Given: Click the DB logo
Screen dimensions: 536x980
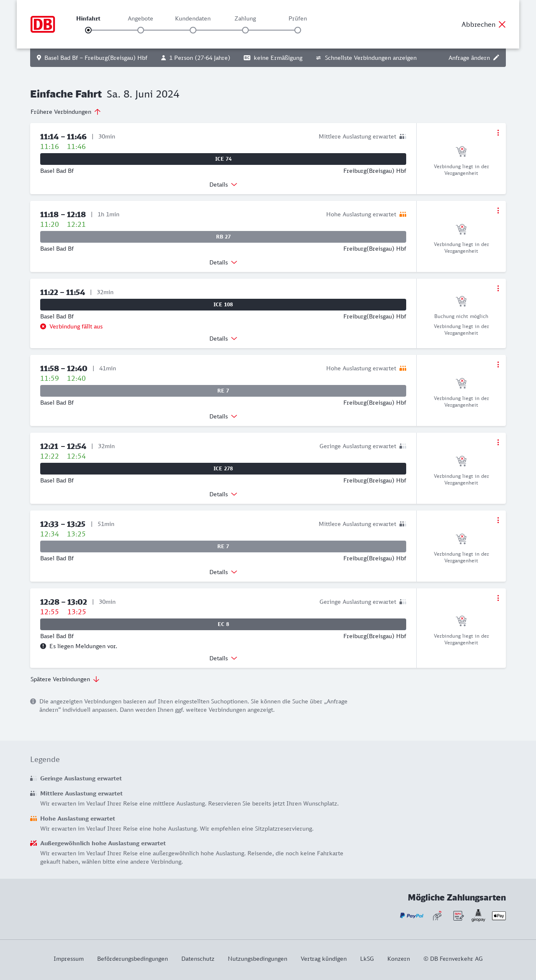Looking at the screenshot, I should pyautogui.click(x=43, y=24).
